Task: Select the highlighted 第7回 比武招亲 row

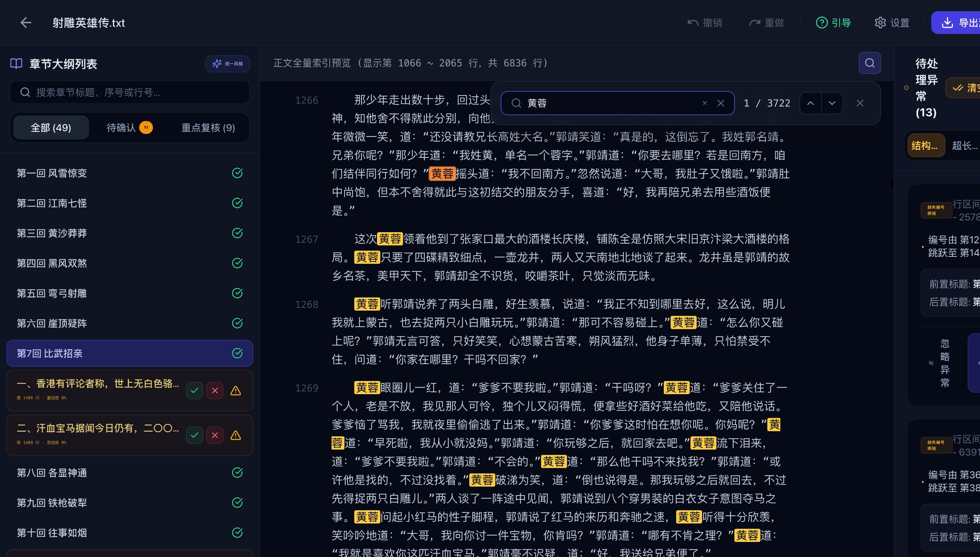Action: pyautogui.click(x=130, y=353)
